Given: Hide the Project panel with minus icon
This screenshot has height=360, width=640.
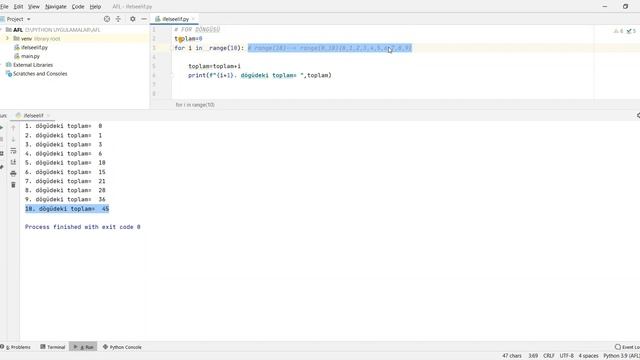Looking at the screenshot, I should [144, 19].
